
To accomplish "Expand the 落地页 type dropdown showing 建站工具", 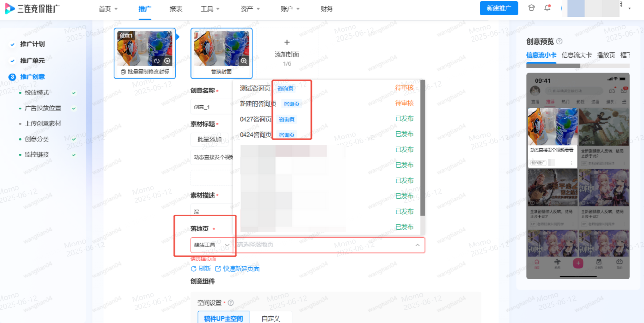I will click(212, 246).
